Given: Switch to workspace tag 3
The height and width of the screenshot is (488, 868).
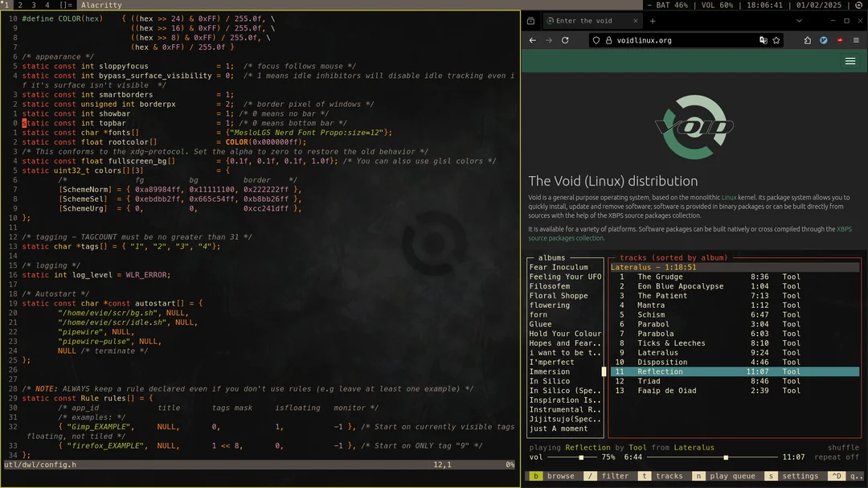Looking at the screenshot, I should pyautogui.click(x=33, y=5).
